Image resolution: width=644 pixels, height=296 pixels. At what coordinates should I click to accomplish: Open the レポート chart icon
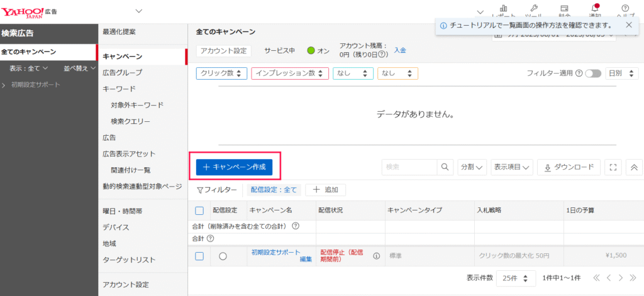click(x=504, y=8)
